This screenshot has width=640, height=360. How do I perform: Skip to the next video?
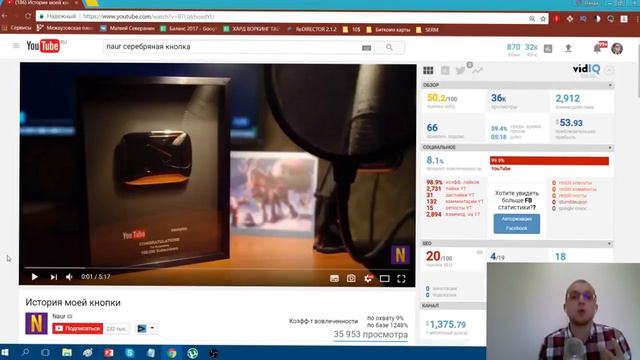click(53, 277)
